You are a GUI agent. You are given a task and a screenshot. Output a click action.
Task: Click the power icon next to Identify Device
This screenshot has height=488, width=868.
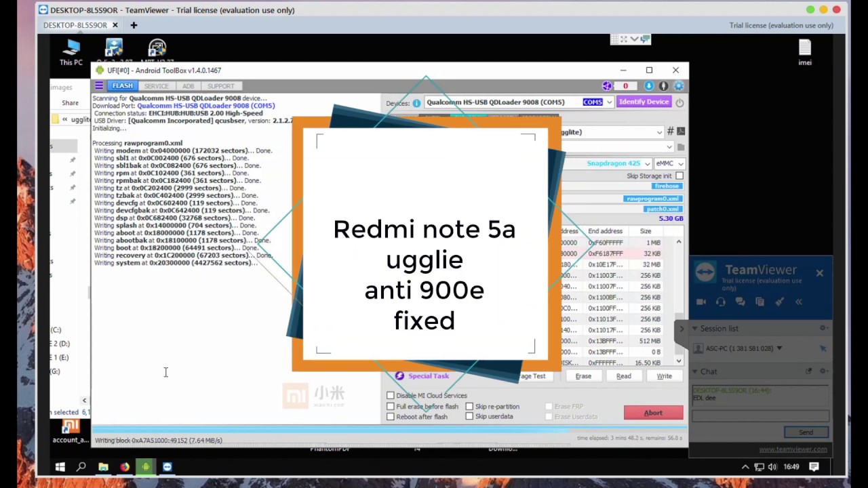pos(679,102)
